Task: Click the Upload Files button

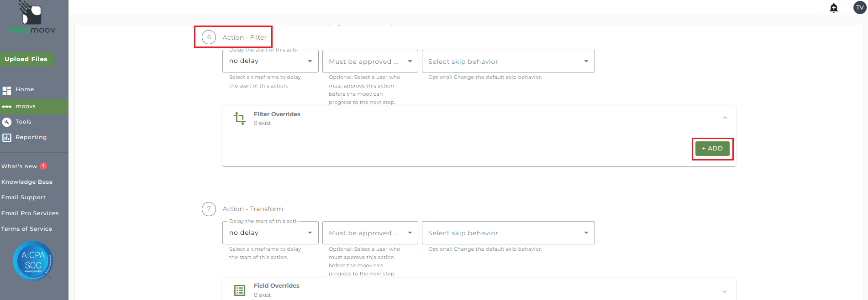Action: point(26,59)
